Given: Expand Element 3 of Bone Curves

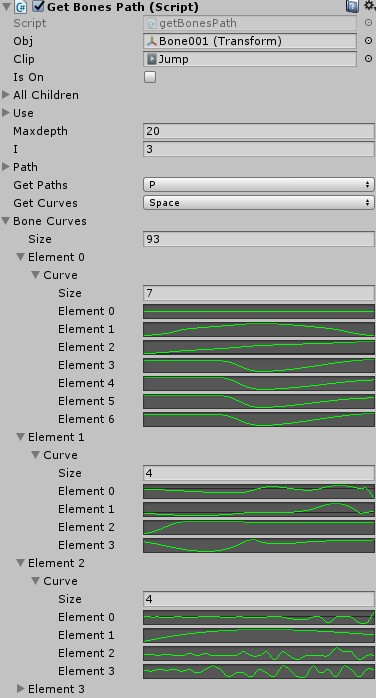Looking at the screenshot, I should pos(20,689).
